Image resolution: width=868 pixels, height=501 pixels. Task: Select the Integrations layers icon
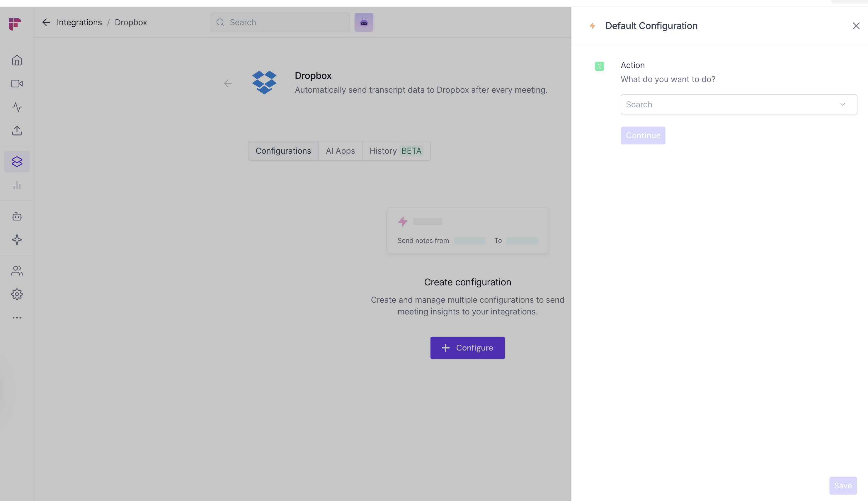pyautogui.click(x=17, y=162)
